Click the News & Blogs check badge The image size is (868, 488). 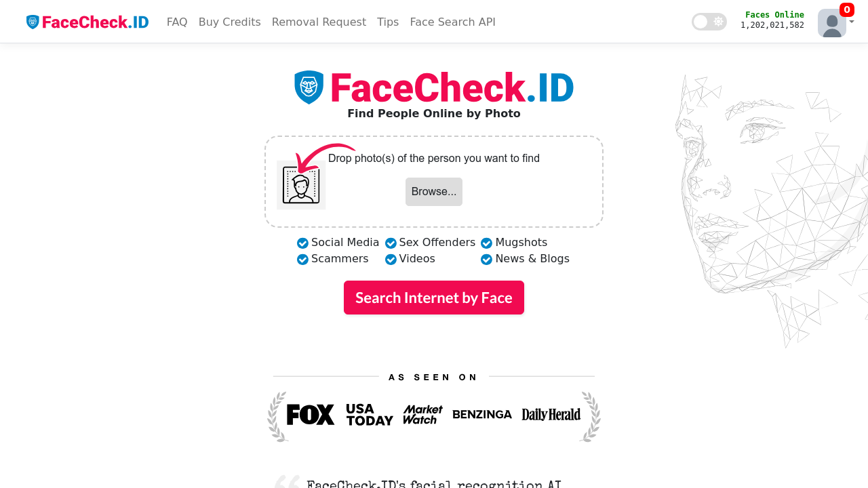(486, 259)
